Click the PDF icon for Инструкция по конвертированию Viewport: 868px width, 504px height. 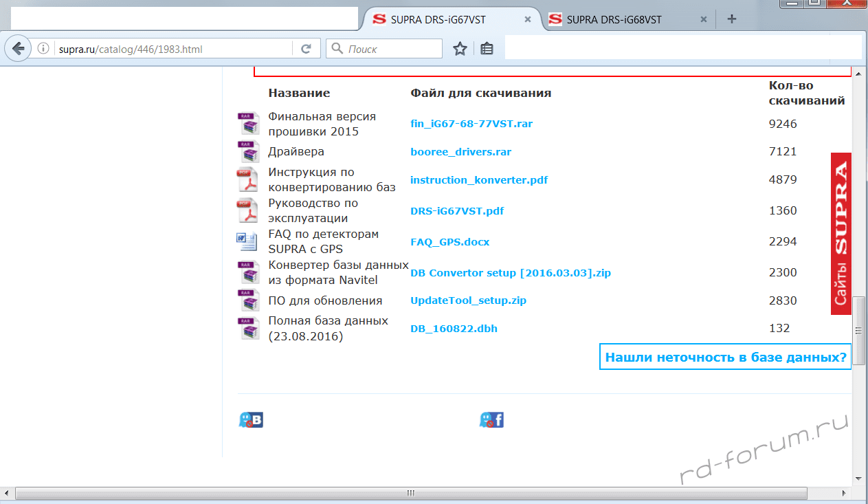click(x=248, y=180)
